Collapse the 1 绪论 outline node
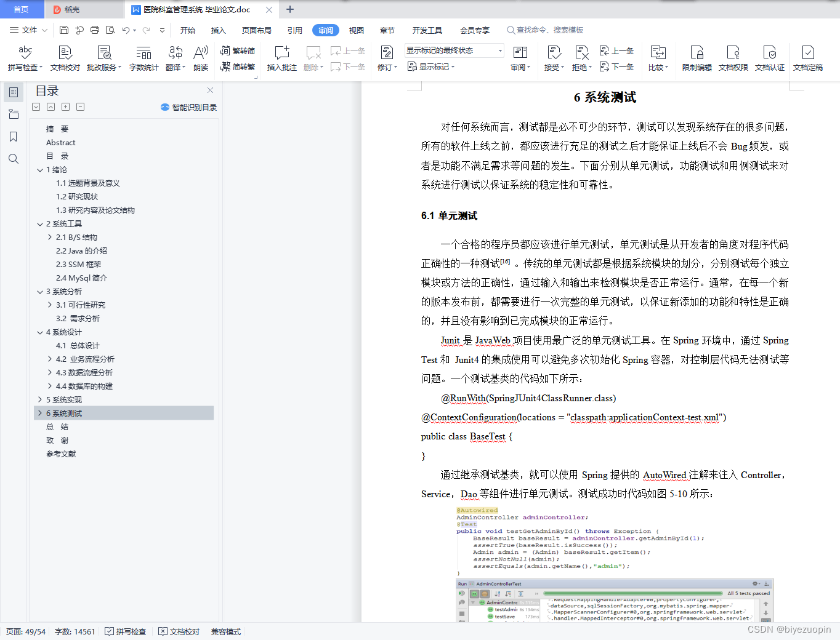 click(40, 170)
